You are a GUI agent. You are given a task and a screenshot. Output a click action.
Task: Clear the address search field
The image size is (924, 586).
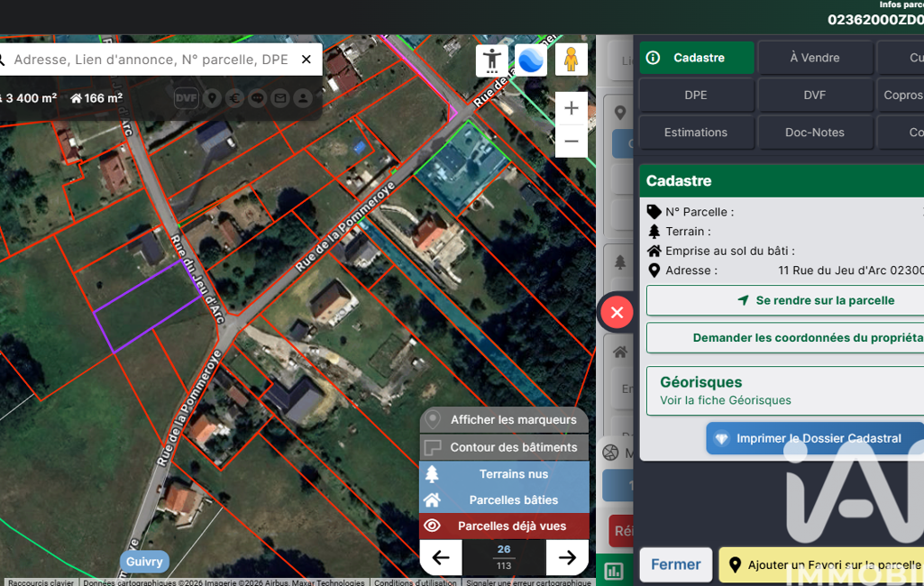click(x=306, y=60)
